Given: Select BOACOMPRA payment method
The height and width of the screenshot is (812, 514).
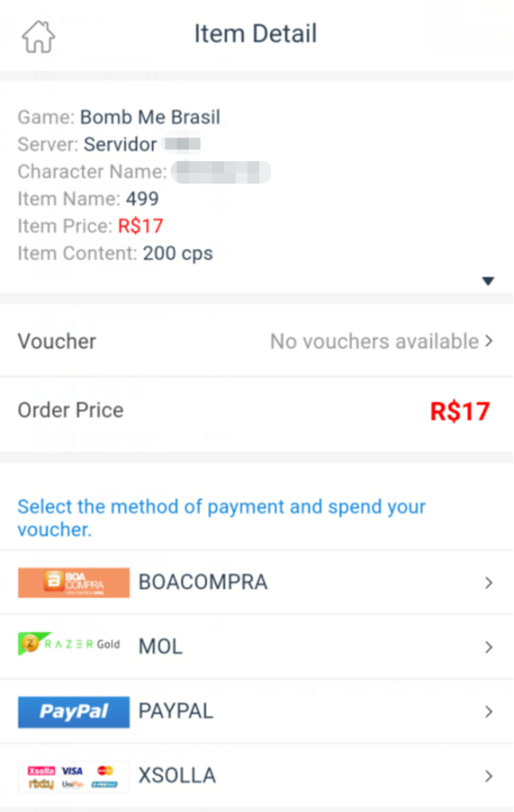Looking at the screenshot, I should (203, 582).
